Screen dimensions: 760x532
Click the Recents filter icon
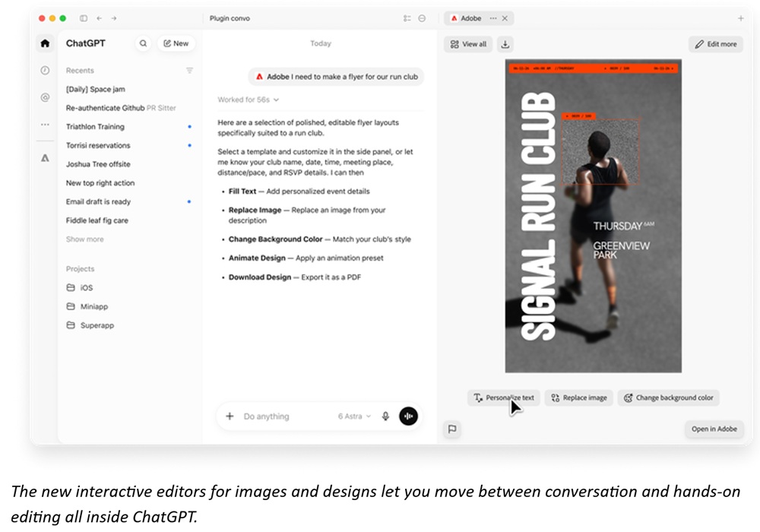(189, 70)
